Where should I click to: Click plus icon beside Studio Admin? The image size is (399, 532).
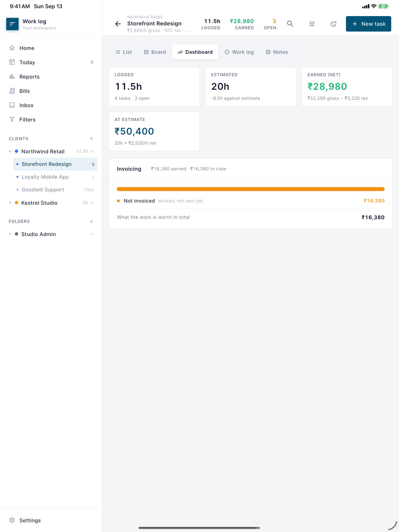92,234
